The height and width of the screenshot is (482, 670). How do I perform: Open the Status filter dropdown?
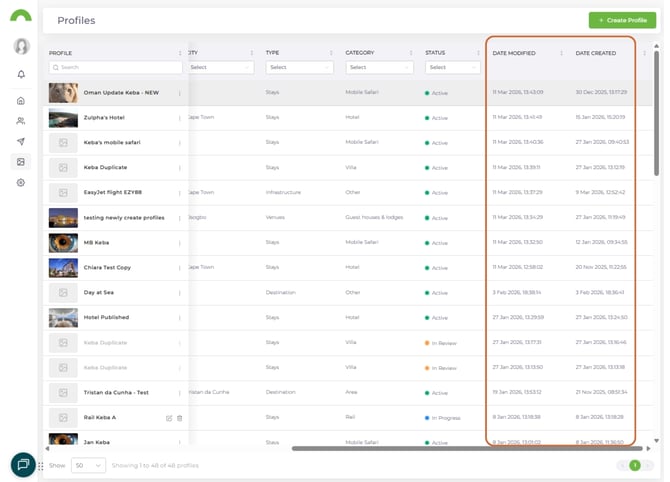click(451, 67)
